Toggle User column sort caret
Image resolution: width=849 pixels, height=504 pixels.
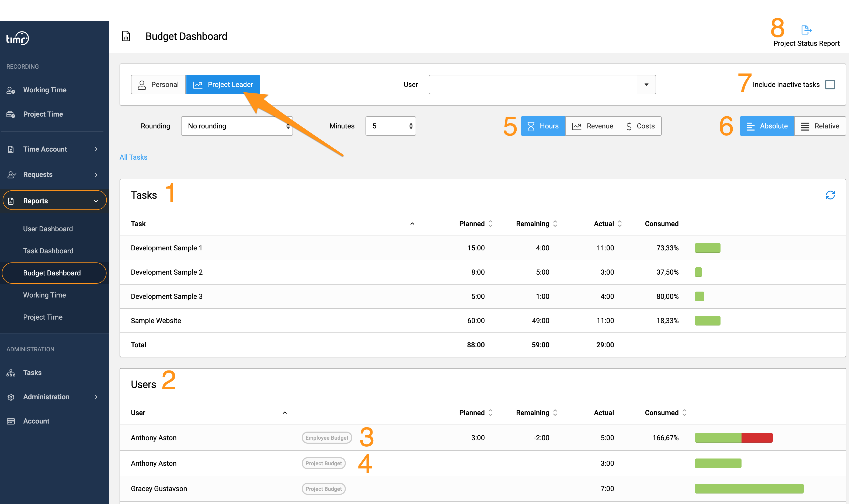click(x=285, y=413)
